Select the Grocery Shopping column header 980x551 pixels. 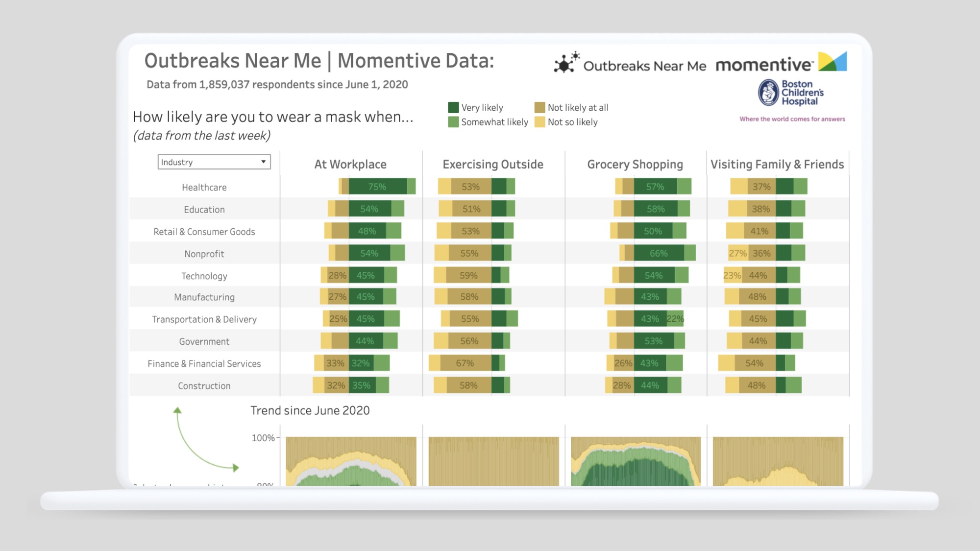pos(635,165)
